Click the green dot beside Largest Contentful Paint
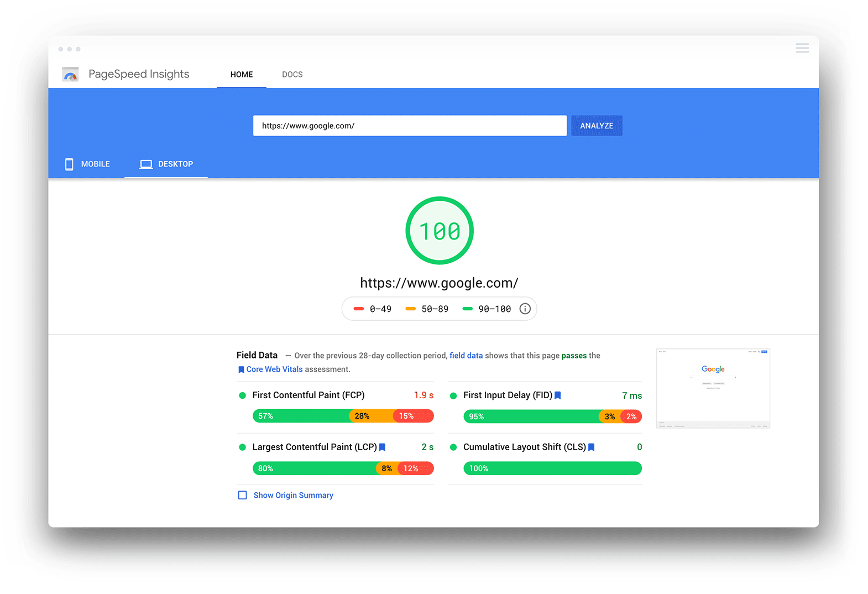This screenshot has width=868, height=594. [242, 447]
